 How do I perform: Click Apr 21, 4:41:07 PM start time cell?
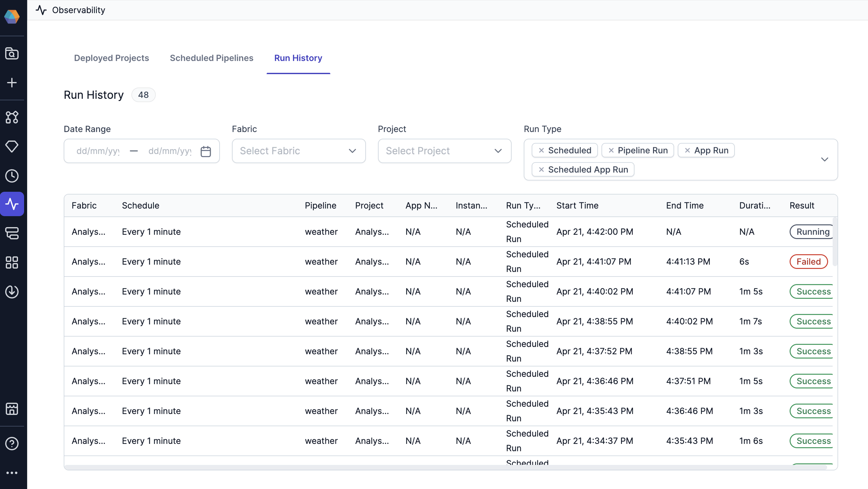(x=594, y=262)
